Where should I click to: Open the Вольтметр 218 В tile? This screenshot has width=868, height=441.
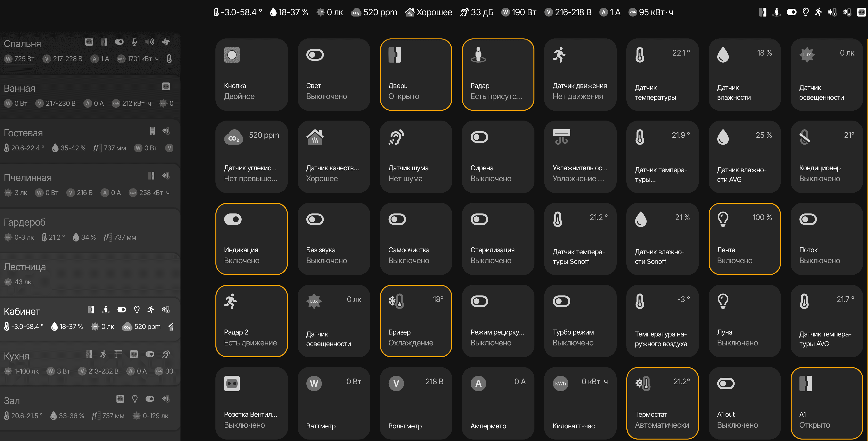pos(416,403)
